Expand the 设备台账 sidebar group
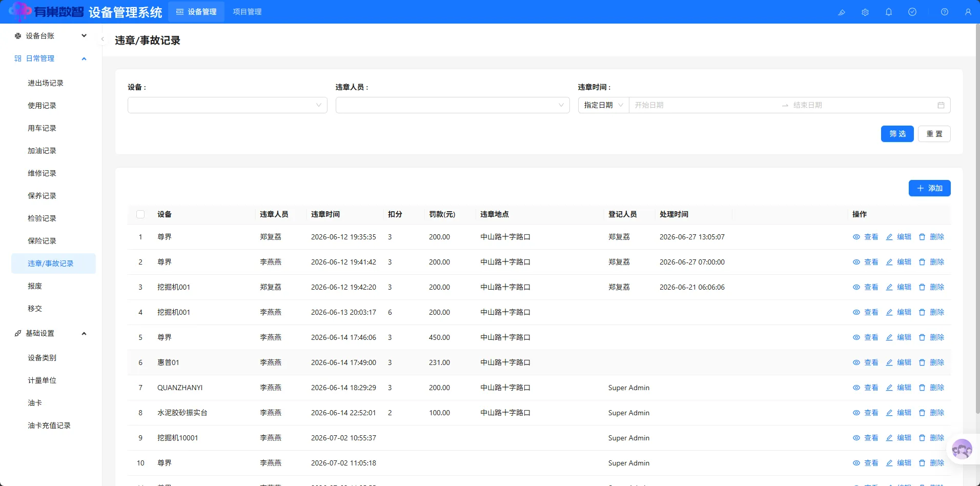Screen dimensions: 980x486 (x=51, y=36)
